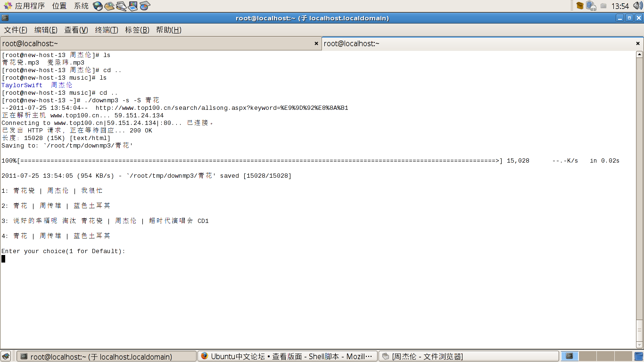Close the first terminal tab
644x362 pixels.
[x=316, y=43]
